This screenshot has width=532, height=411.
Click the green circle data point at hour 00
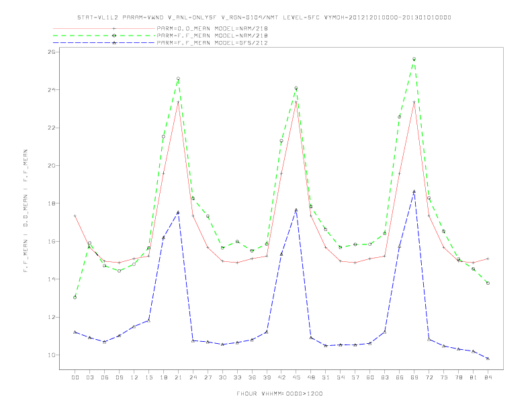(75, 298)
